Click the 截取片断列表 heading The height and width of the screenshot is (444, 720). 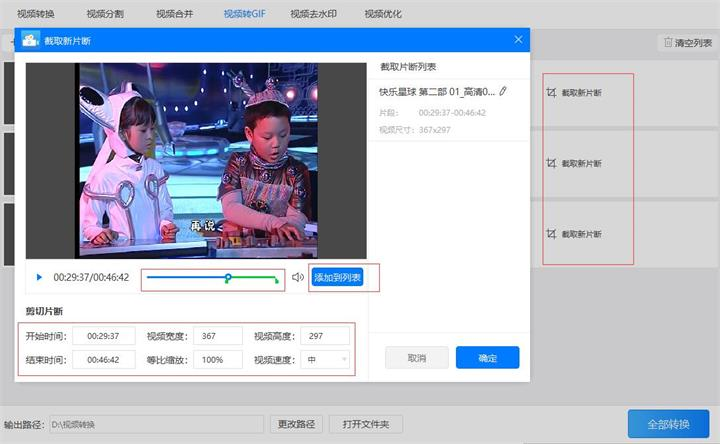(408, 67)
